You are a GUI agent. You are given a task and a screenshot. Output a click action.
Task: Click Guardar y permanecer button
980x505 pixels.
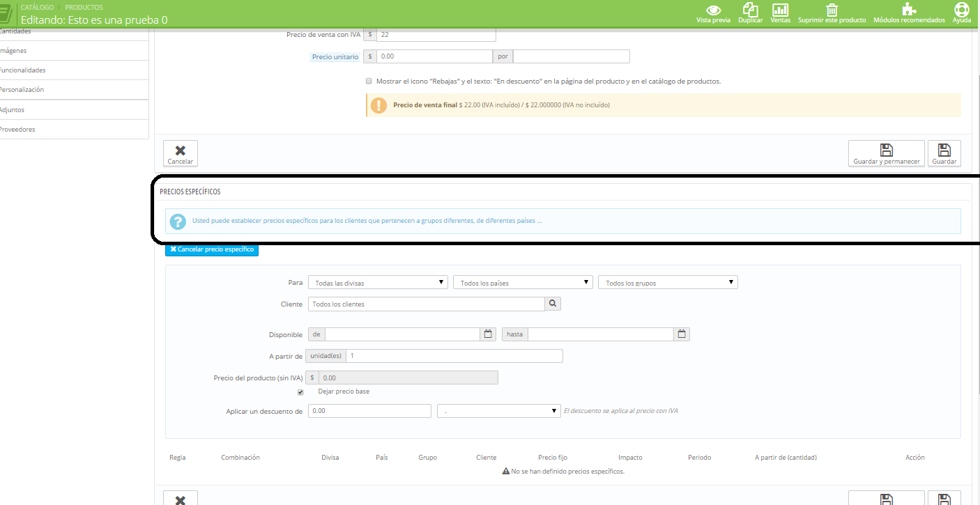886,154
